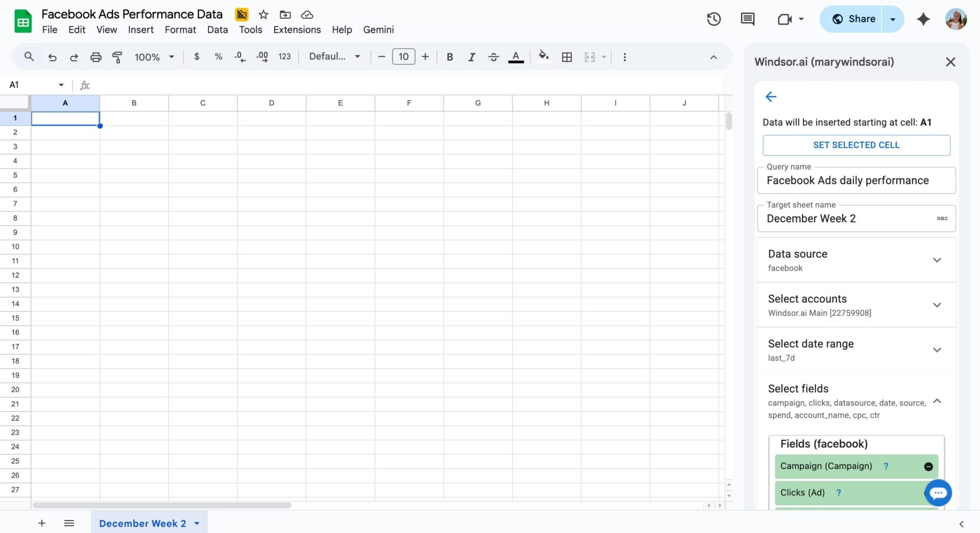Format selection as percent

pos(218,57)
